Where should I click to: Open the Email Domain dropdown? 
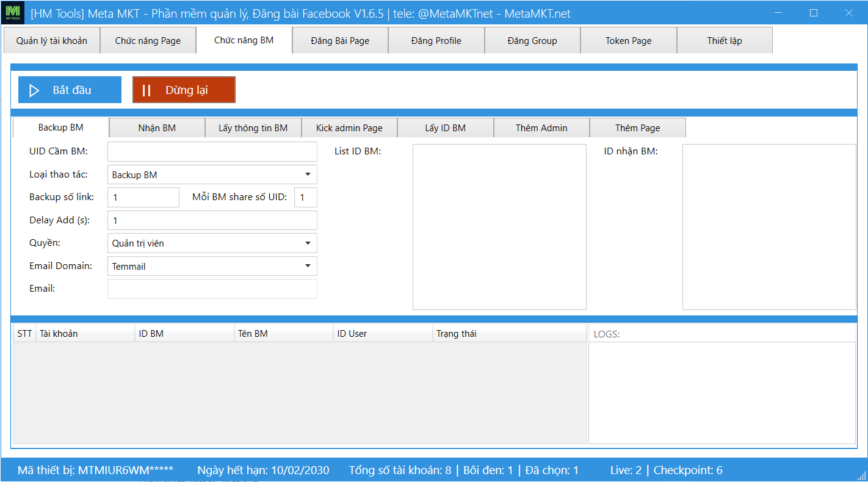212,266
